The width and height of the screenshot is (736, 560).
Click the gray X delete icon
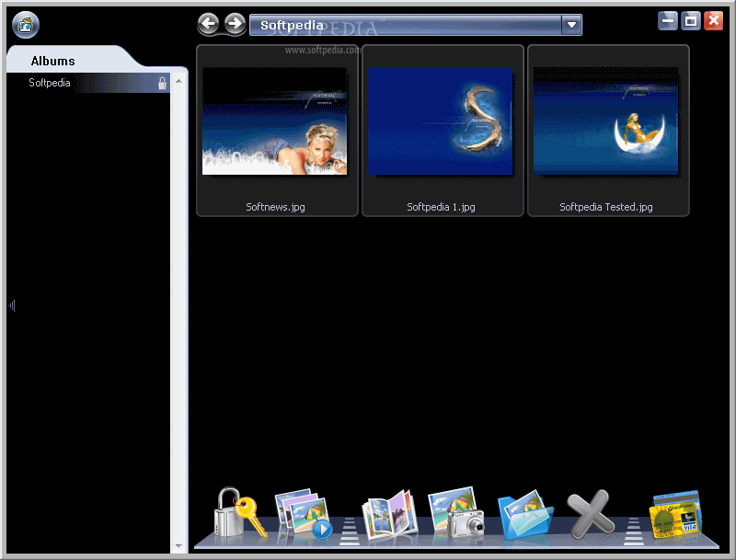pos(591,515)
